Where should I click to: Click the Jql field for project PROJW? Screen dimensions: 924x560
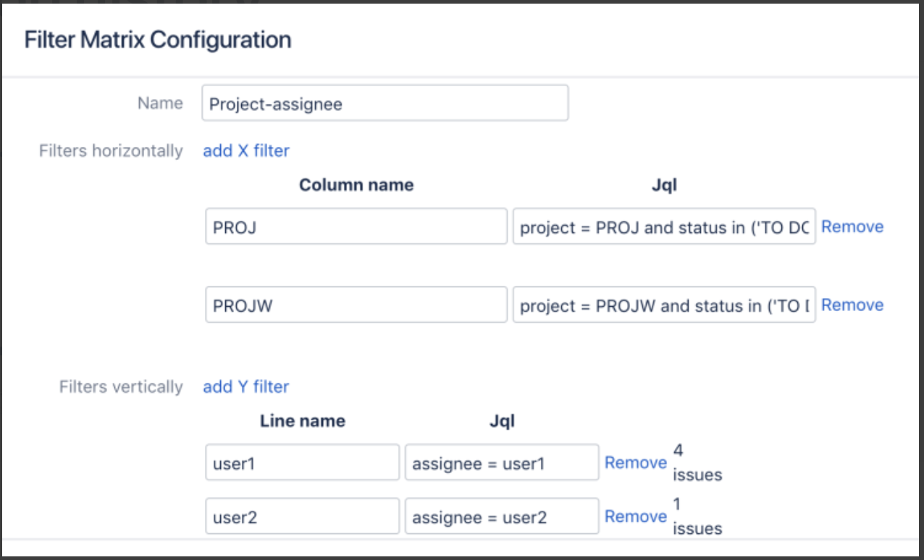[x=663, y=305]
